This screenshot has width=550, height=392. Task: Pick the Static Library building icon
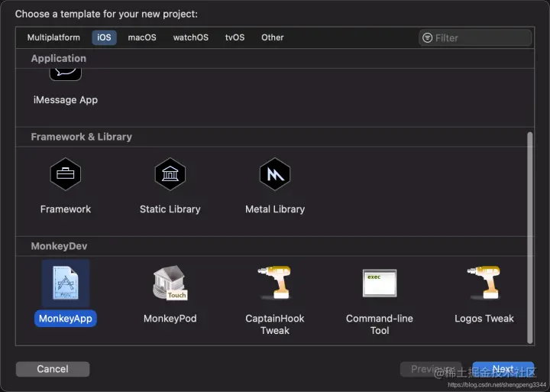(170, 174)
